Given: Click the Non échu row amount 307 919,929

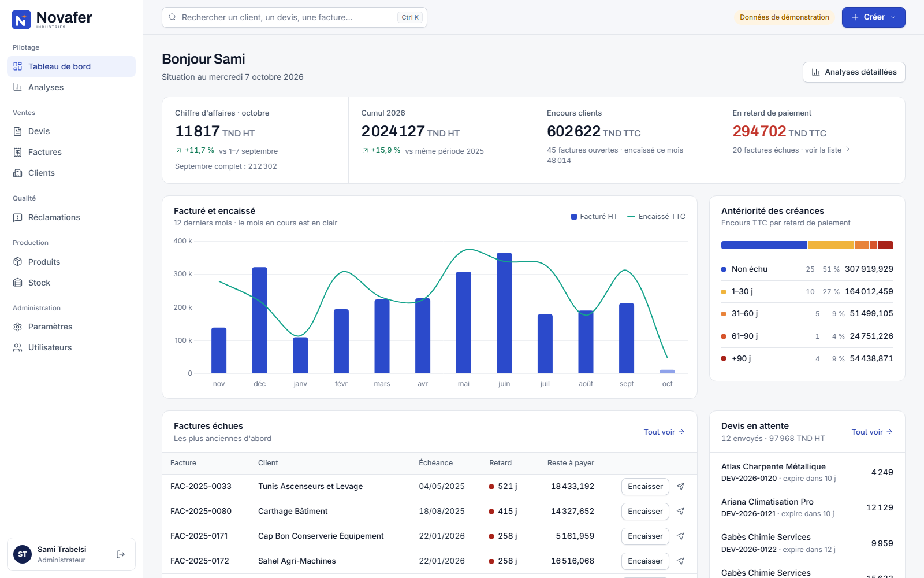Looking at the screenshot, I should click(869, 269).
